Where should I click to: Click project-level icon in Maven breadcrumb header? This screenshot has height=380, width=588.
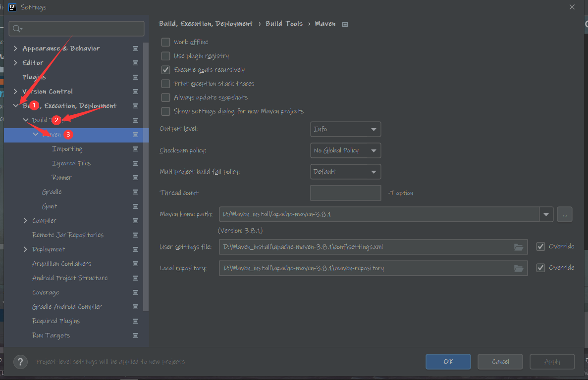(345, 24)
